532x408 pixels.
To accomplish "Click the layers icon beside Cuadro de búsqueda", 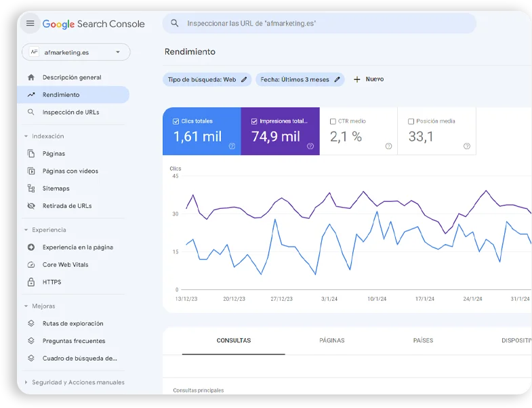I will click(31, 358).
